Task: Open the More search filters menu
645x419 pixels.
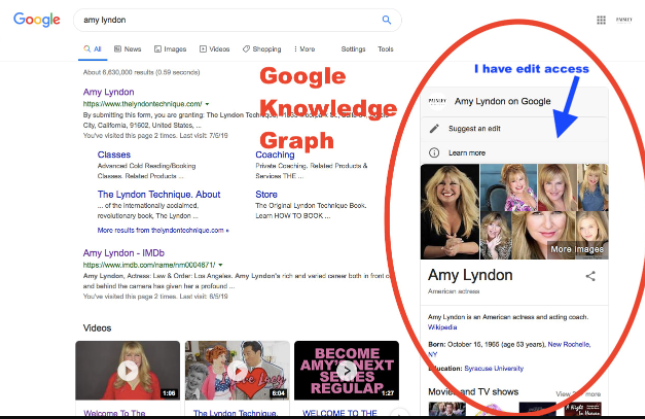Action: [305, 49]
